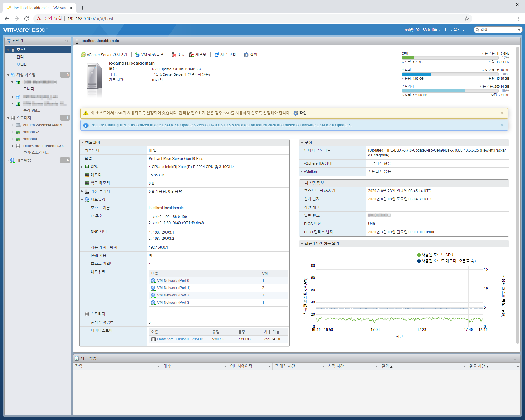Expand the 가상 플래시 row
The height and width of the screenshot is (420, 525).
(x=82, y=192)
